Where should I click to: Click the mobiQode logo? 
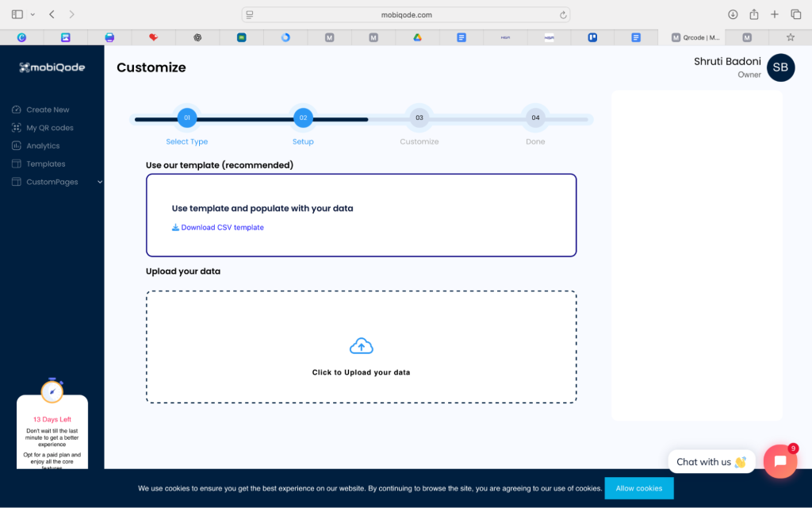[x=52, y=67]
